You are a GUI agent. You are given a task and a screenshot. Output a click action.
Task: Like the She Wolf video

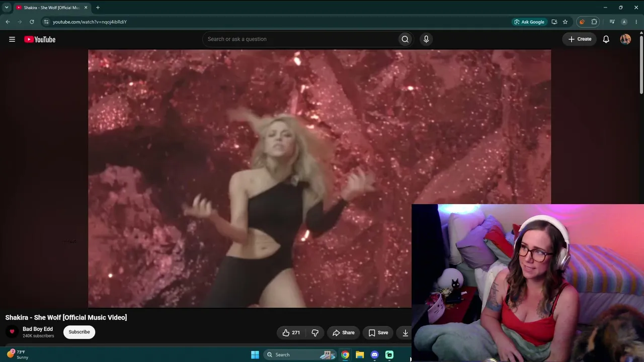coord(291,332)
